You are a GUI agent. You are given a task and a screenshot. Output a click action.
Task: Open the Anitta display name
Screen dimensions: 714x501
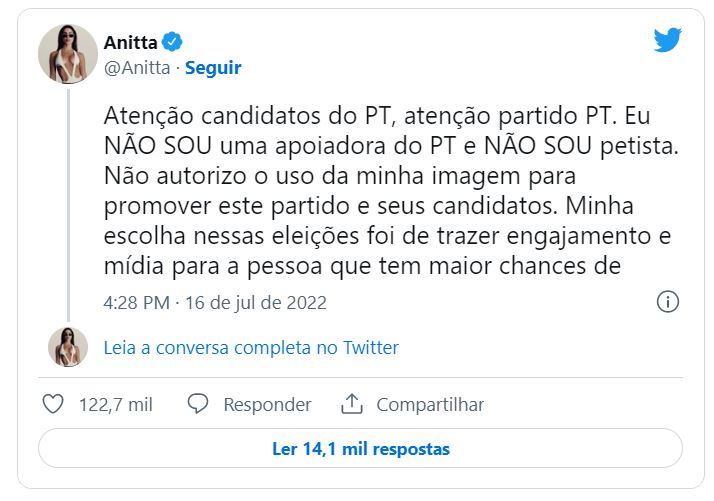130,42
